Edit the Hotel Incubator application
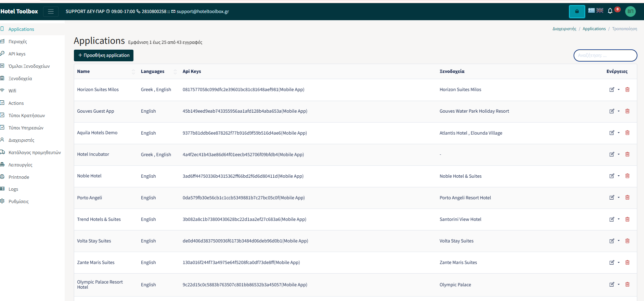Screen dimensions: 644x301 (612, 154)
